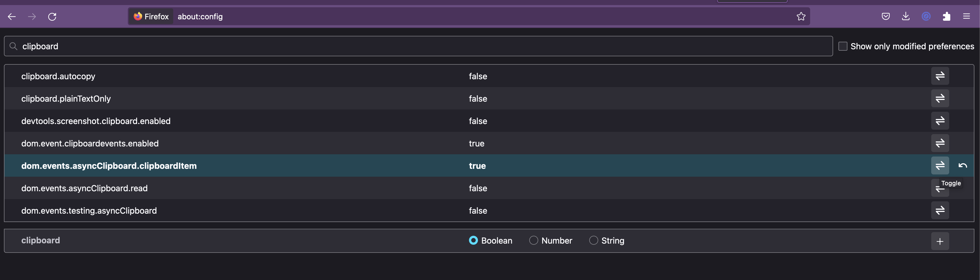Toggle devtools.screenshot.clipboard.enabled preference

tap(940, 121)
